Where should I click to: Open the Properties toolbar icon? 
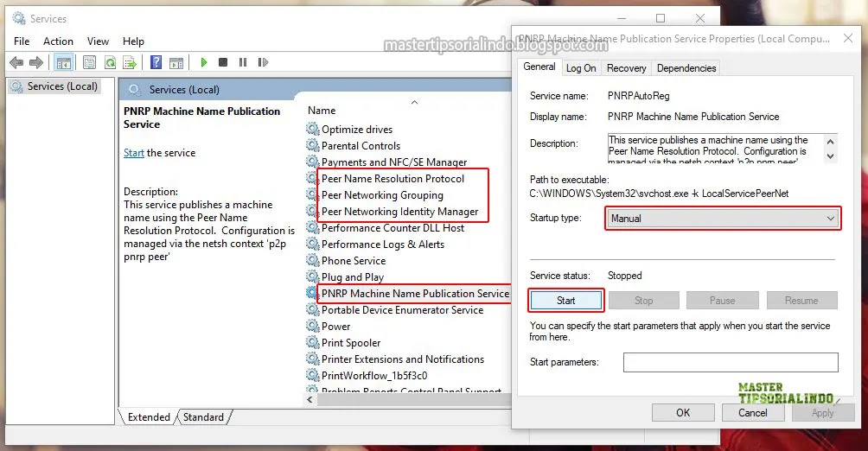pyautogui.click(x=89, y=62)
